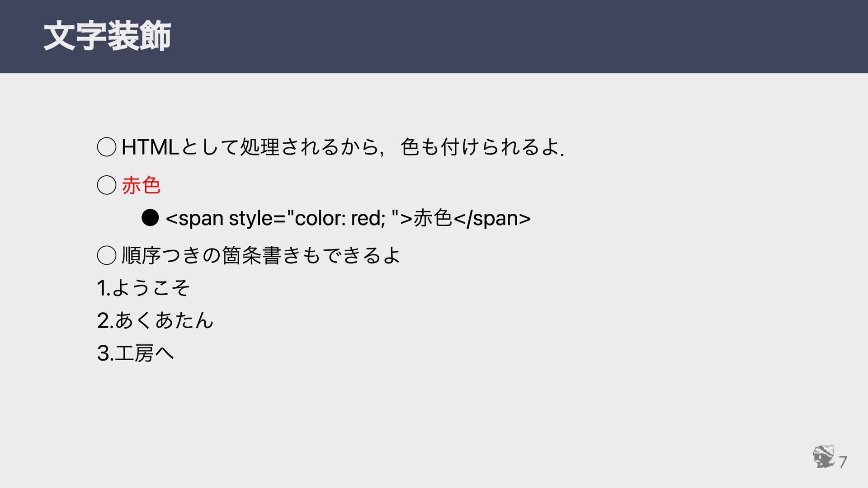
Task: Click the 順序つきの箇条書き line
Action: click(261, 256)
